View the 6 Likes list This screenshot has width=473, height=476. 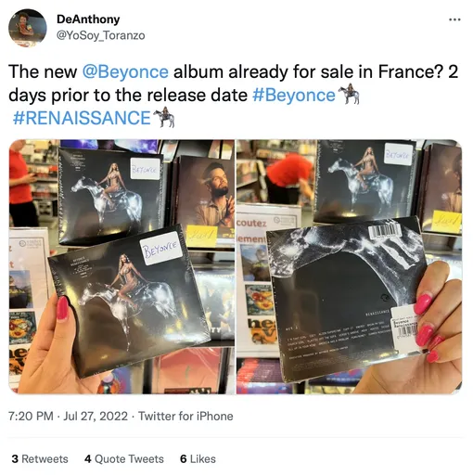pos(198,459)
